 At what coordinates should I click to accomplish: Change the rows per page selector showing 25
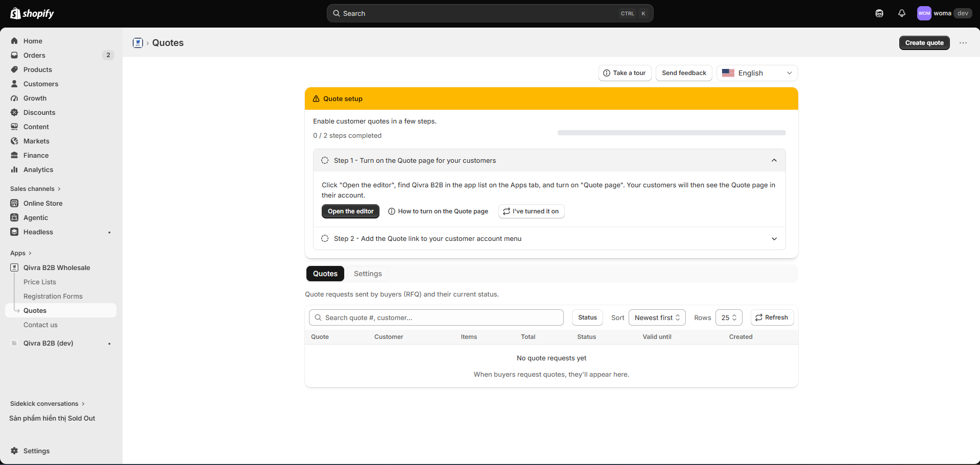pos(729,317)
